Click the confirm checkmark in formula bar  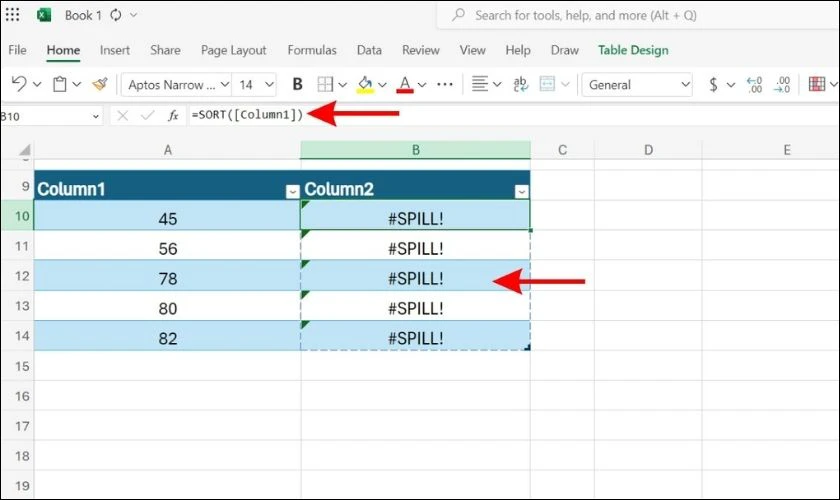(147, 116)
